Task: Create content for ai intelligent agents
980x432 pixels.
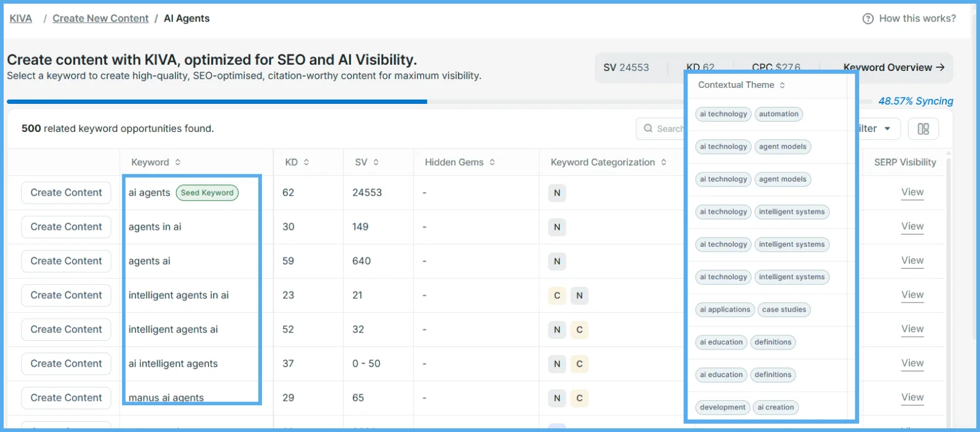Action: 66,364
